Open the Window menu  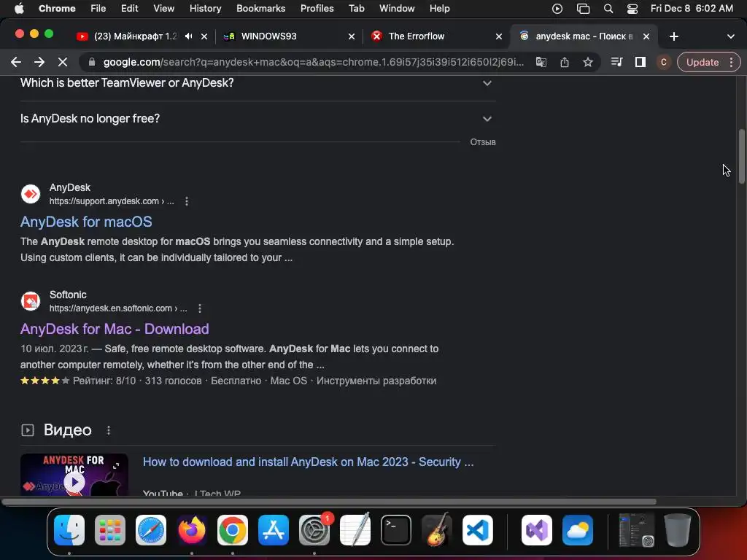click(397, 9)
